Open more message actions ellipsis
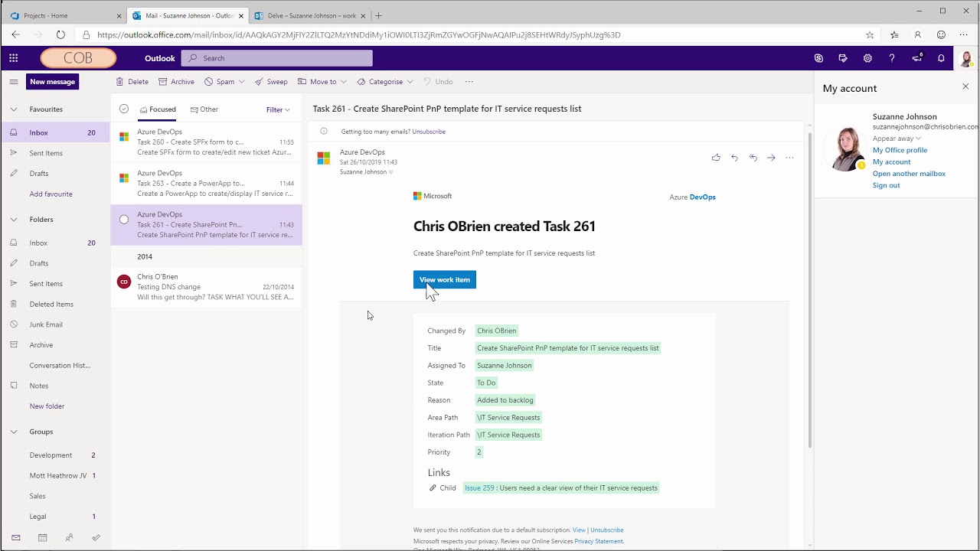 (789, 158)
